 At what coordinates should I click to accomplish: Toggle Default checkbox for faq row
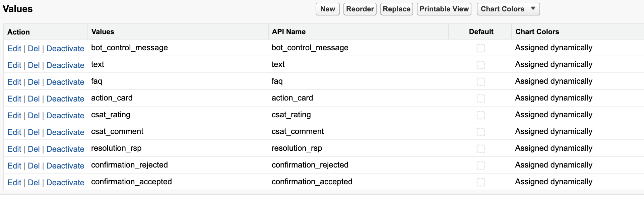(481, 82)
